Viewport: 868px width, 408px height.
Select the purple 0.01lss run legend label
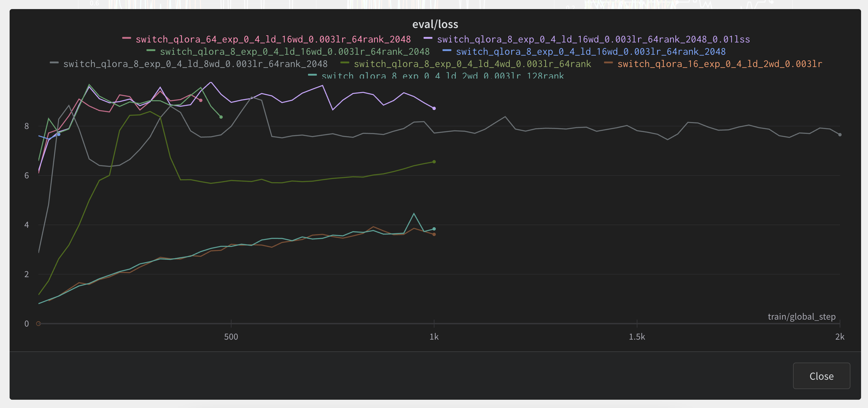(593, 40)
